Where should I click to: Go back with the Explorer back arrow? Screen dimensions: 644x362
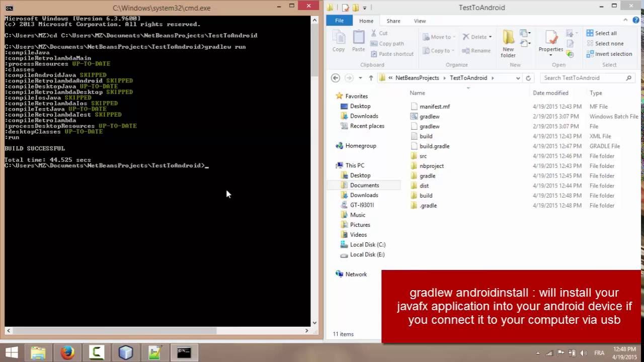(336, 78)
